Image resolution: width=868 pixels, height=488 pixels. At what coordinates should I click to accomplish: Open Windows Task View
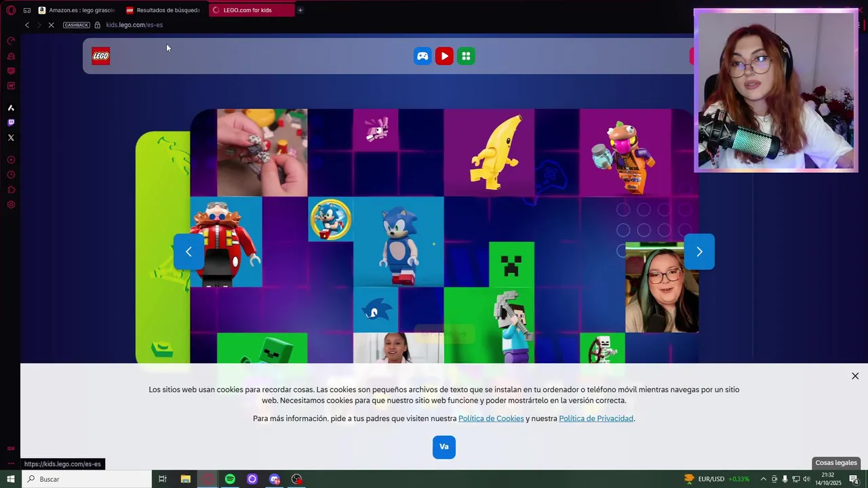coord(163,479)
